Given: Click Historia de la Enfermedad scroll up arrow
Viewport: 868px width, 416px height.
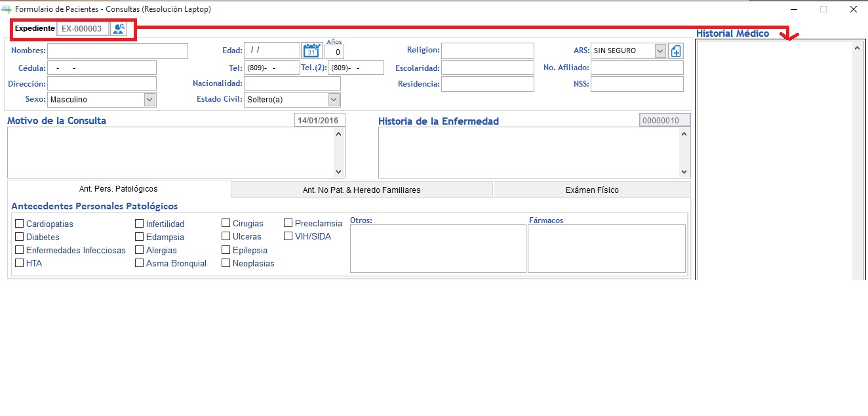Looking at the screenshot, I should point(684,134).
